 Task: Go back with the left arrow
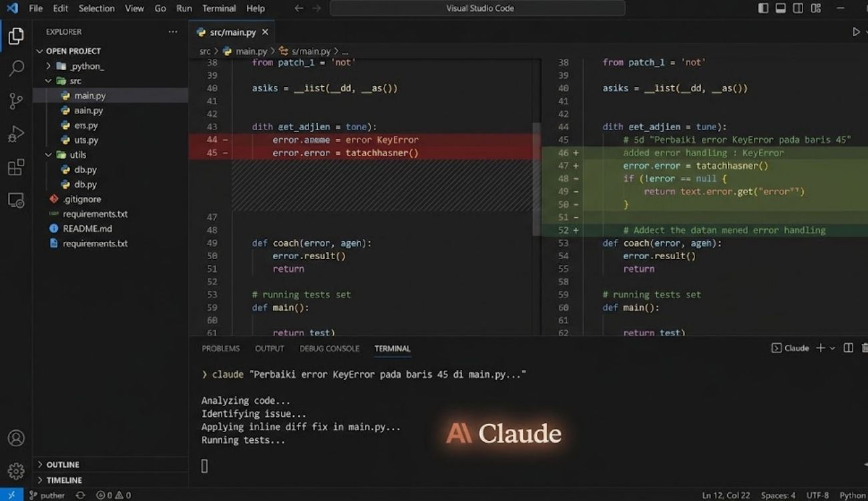click(299, 9)
